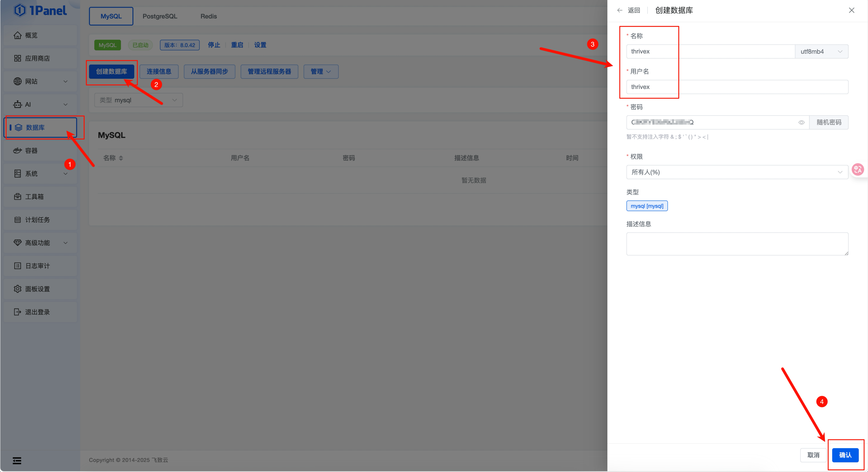Screen dimensions: 868x472
Task: Open 日志审计 log audit icon
Action: pyautogui.click(x=18, y=266)
